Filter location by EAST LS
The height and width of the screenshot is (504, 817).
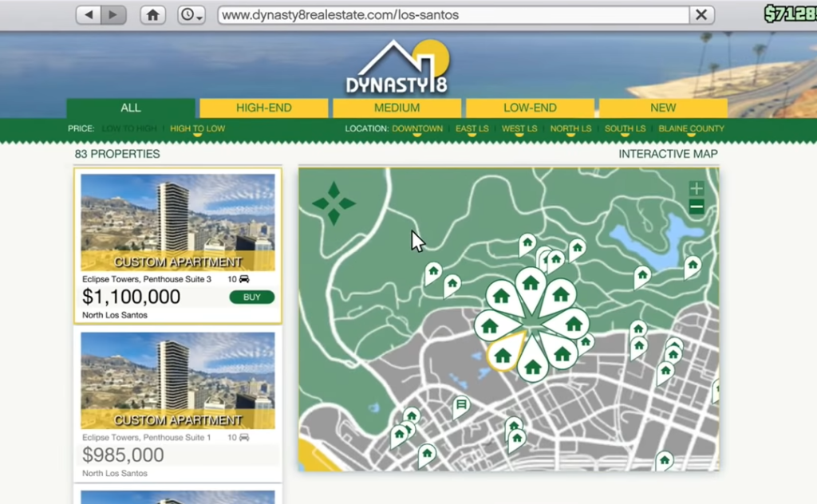472,128
